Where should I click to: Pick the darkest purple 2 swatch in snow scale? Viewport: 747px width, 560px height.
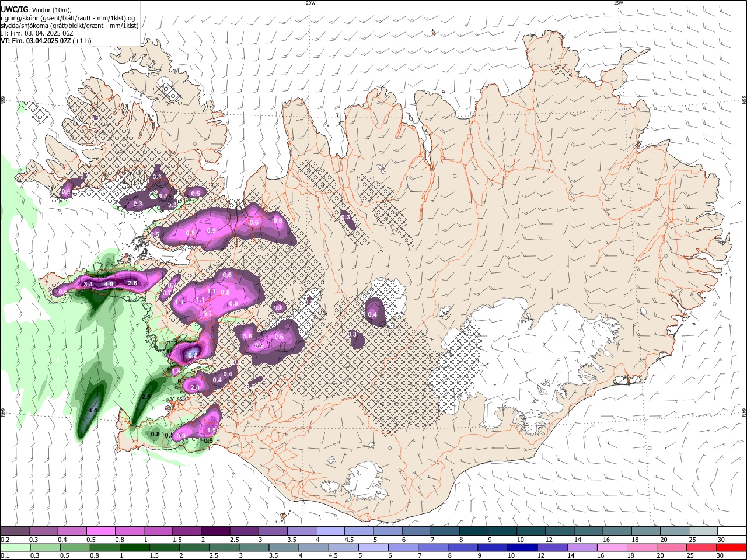pos(215,531)
